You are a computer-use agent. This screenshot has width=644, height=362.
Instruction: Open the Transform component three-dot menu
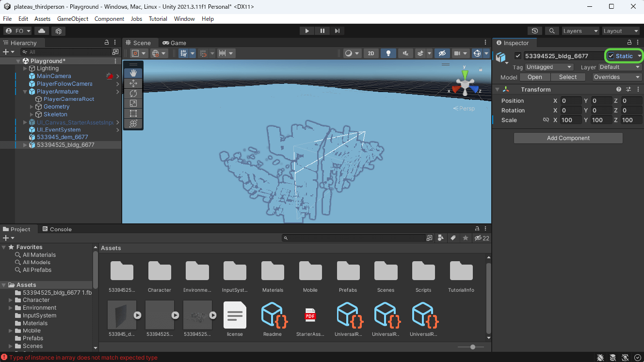coord(637,89)
